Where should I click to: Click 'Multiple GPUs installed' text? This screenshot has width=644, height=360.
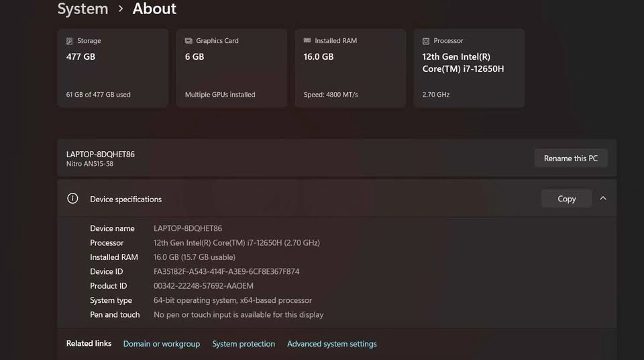[x=220, y=95]
